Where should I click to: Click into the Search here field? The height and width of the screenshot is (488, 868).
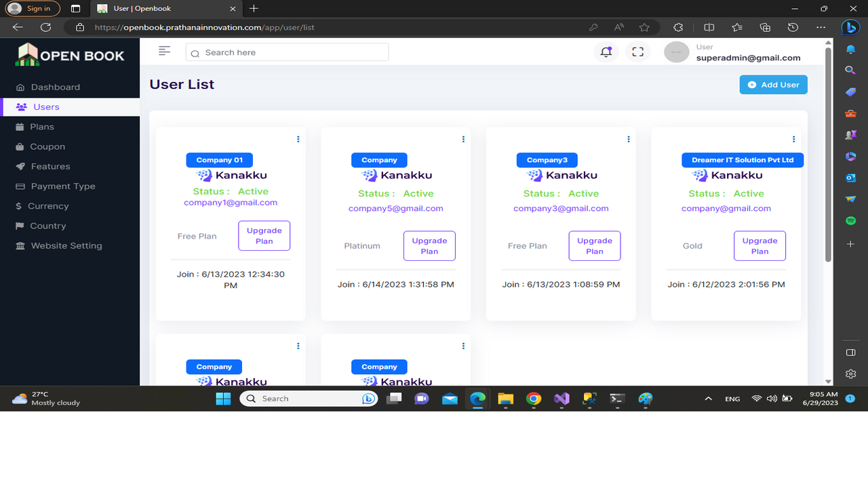click(x=286, y=52)
